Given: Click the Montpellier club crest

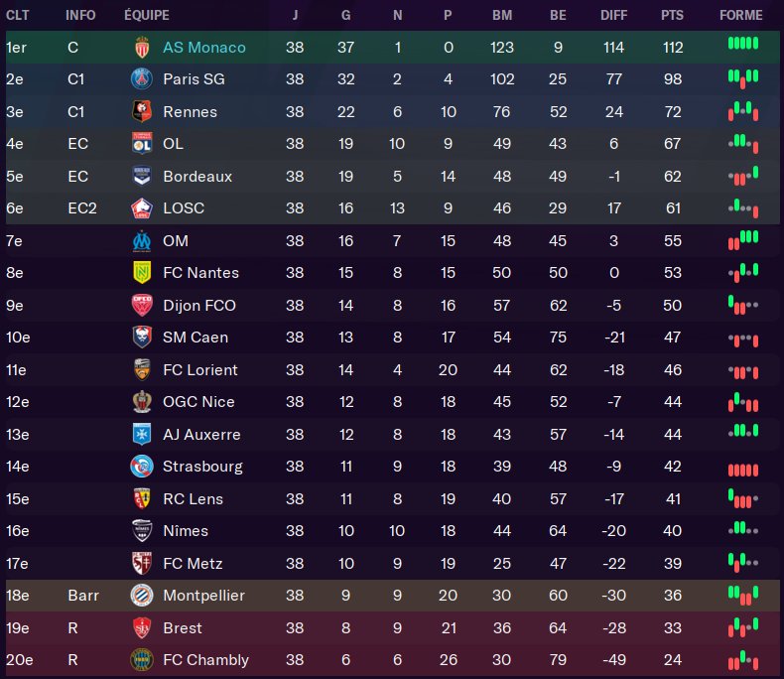Looking at the screenshot, I should (x=141, y=596).
